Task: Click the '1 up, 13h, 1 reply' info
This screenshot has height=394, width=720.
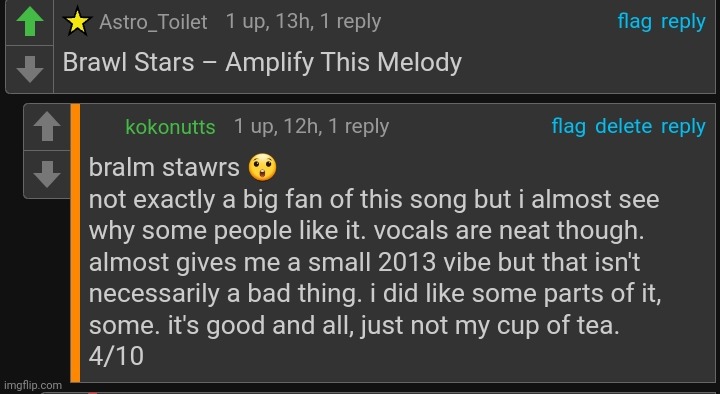Action: [304, 22]
